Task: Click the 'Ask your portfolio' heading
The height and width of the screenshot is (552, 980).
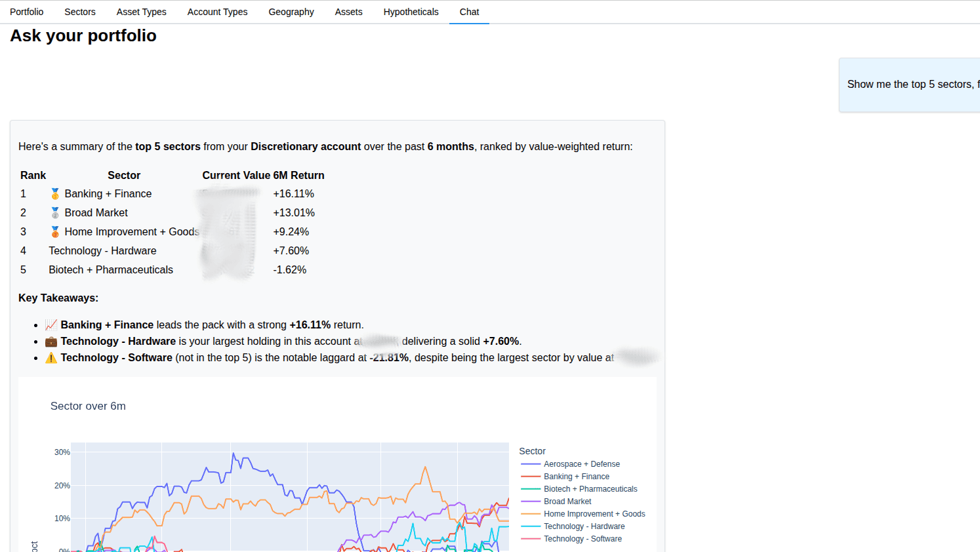Action: click(x=83, y=35)
